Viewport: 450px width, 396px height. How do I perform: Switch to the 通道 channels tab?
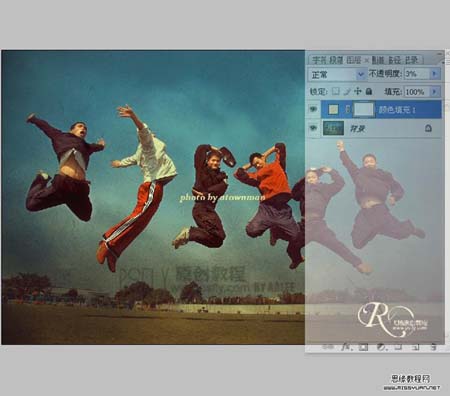pos(378,60)
